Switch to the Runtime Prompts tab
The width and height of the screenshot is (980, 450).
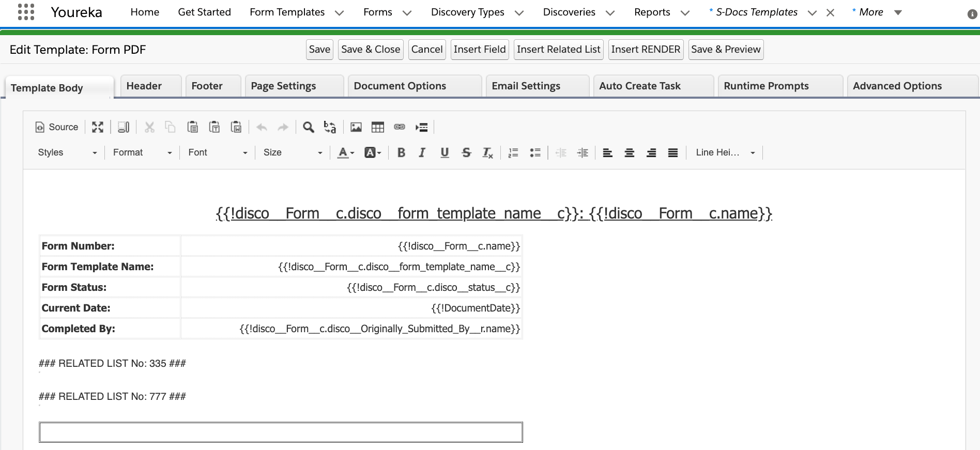click(x=780, y=86)
